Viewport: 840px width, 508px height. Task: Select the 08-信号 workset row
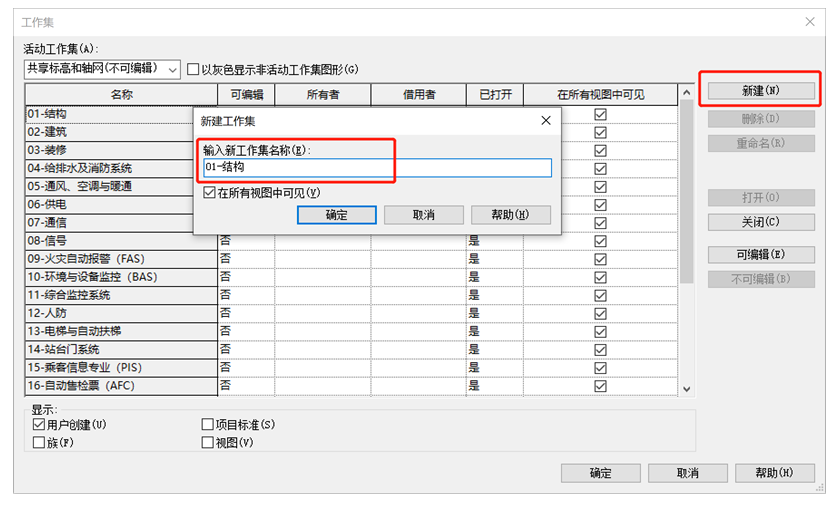[121, 241]
